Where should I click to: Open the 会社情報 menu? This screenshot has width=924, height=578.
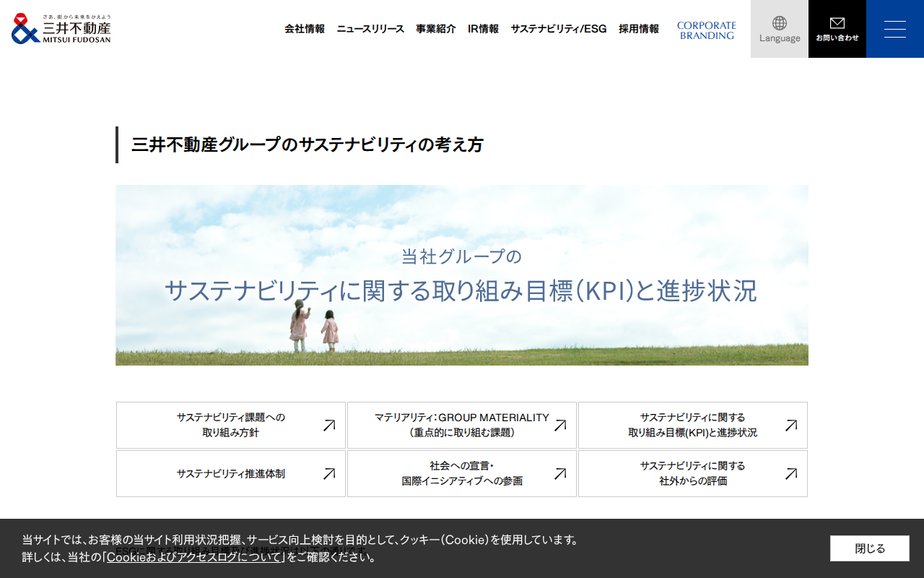click(305, 29)
